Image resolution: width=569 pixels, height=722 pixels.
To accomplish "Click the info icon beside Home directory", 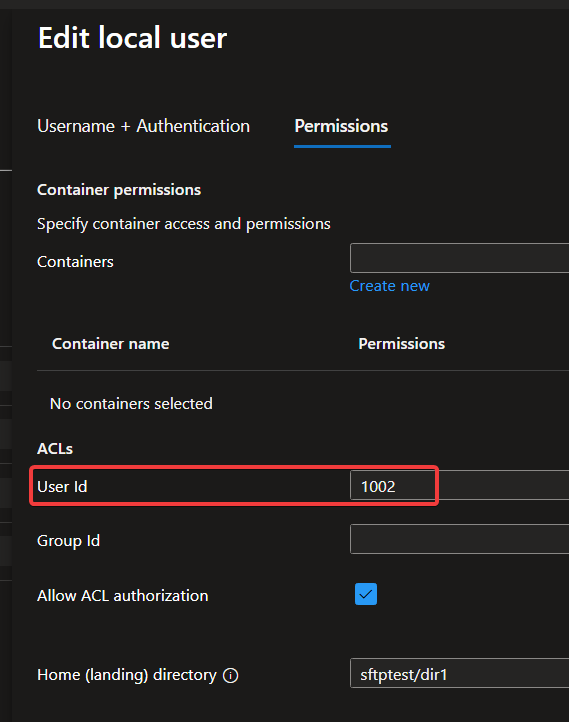I will (230, 675).
